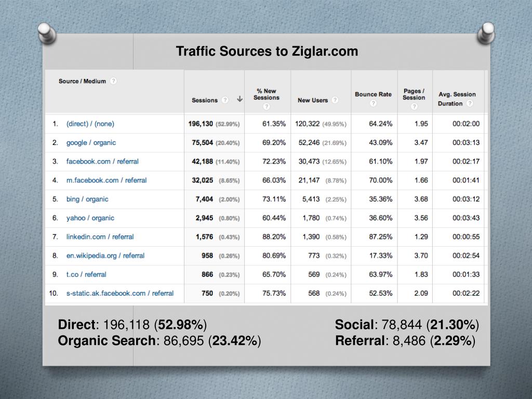Click pages per session value 3.47
The width and height of the screenshot is (532, 399).
click(421, 143)
